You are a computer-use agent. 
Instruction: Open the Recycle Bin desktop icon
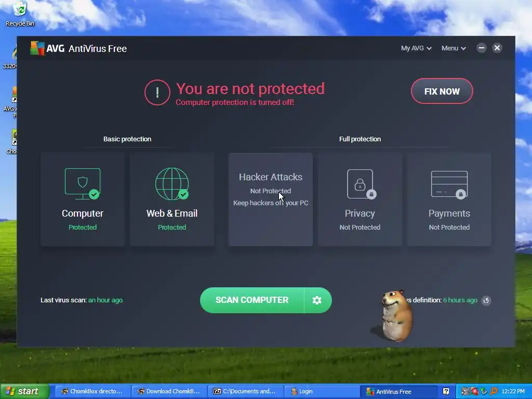20,14
